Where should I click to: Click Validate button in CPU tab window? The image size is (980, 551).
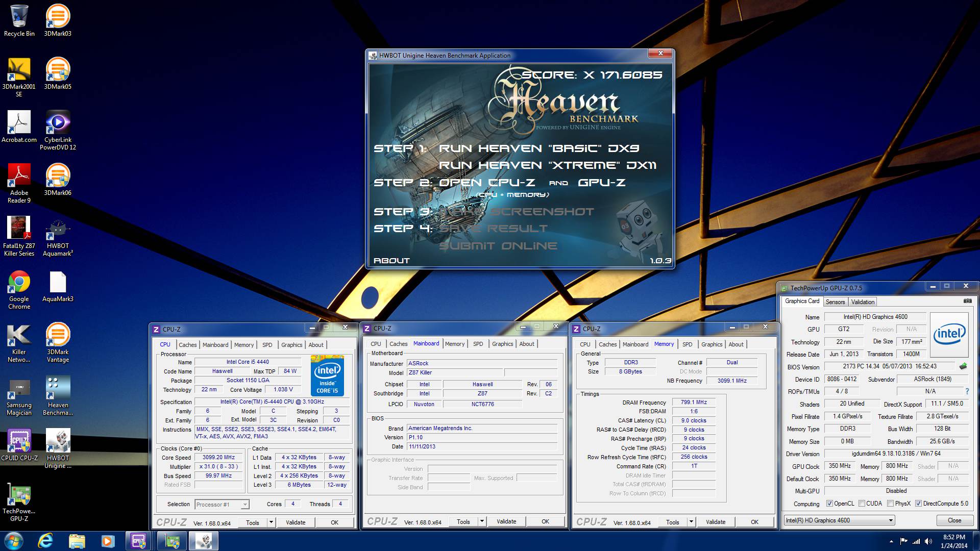pyautogui.click(x=296, y=522)
